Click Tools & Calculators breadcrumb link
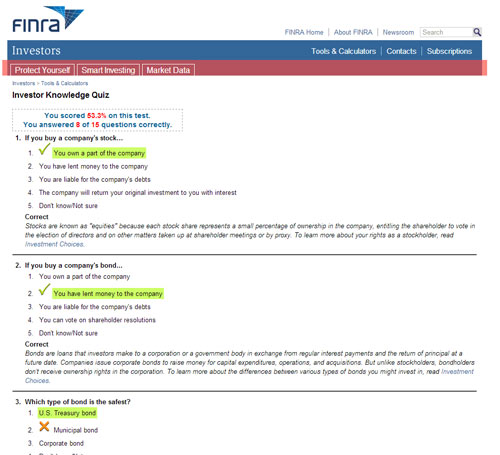 (x=65, y=83)
